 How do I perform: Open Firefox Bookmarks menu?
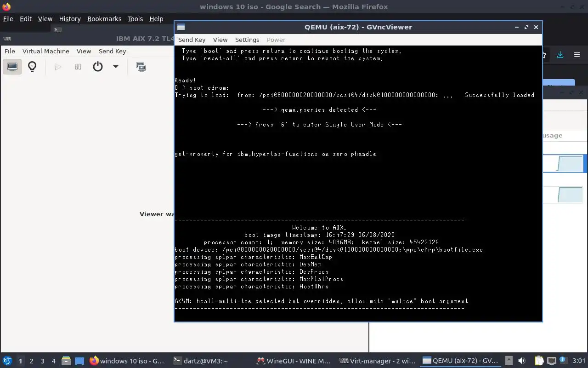pos(104,19)
